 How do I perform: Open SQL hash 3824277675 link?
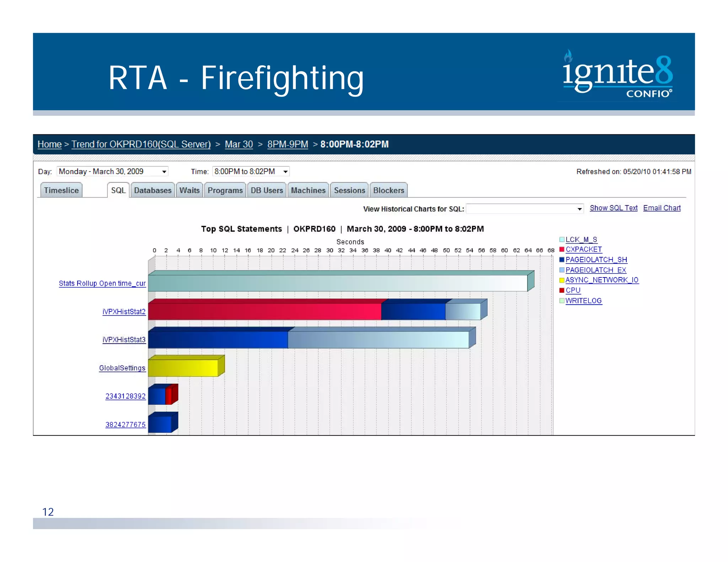pyautogui.click(x=125, y=425)
